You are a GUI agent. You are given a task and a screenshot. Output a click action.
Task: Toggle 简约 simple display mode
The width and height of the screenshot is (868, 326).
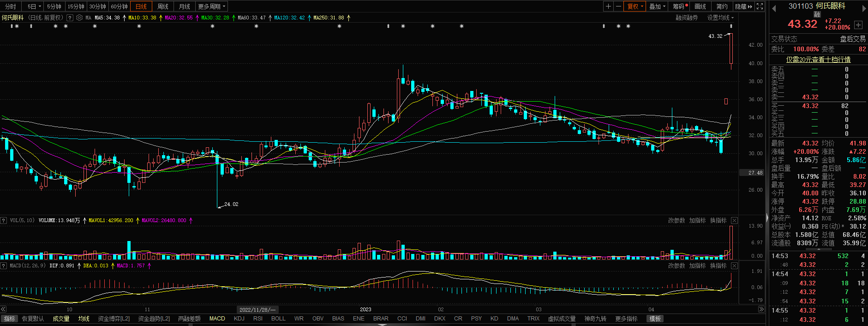point(722,6)
